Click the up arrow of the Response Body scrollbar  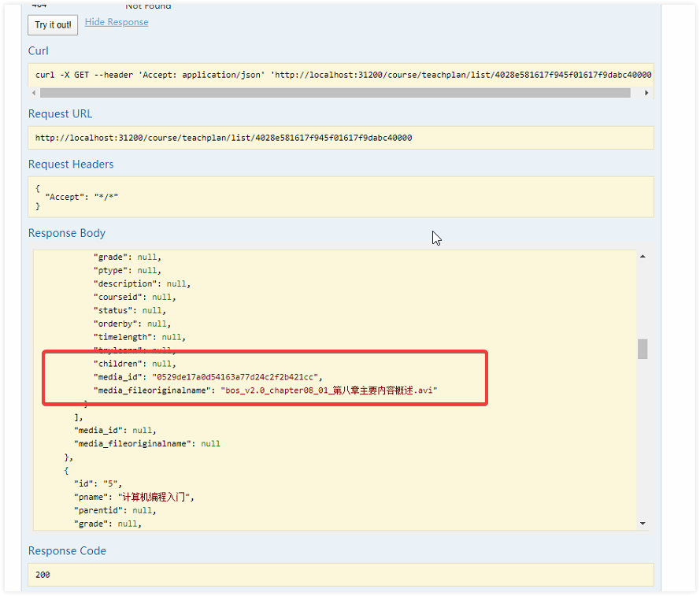[643, 256]
